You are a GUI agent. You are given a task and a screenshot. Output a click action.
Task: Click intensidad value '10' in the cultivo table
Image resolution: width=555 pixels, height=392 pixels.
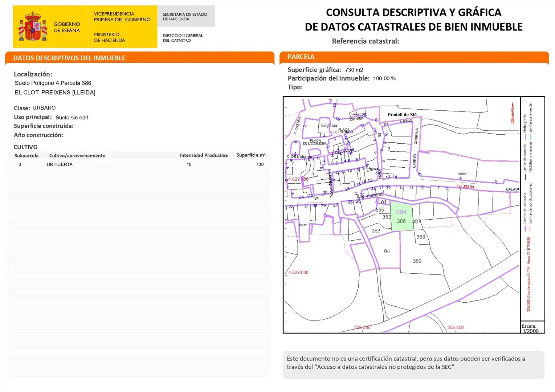(x=189, y=164)
